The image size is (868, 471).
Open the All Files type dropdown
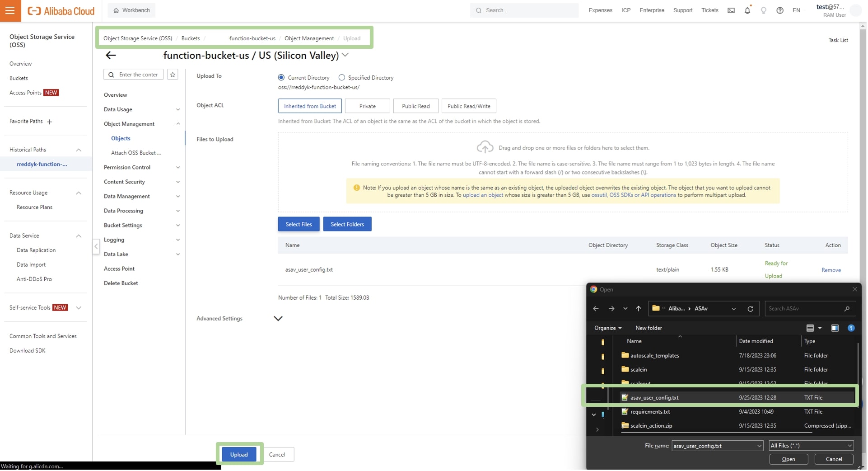[x=811, y=445]
